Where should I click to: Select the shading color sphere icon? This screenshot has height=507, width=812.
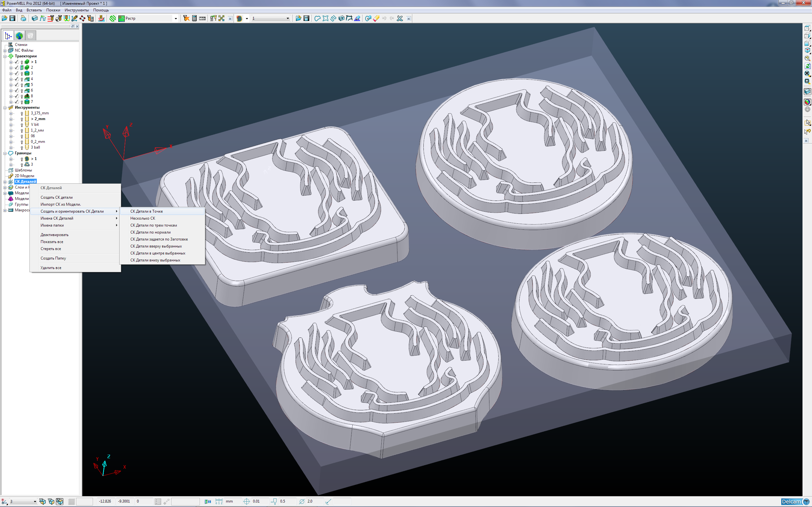807,102
